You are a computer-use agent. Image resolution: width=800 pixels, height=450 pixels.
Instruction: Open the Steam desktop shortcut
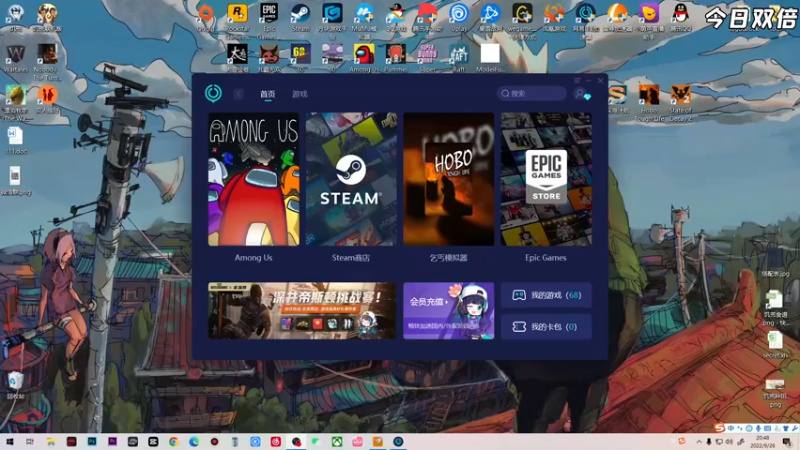(x=301, y=18)
